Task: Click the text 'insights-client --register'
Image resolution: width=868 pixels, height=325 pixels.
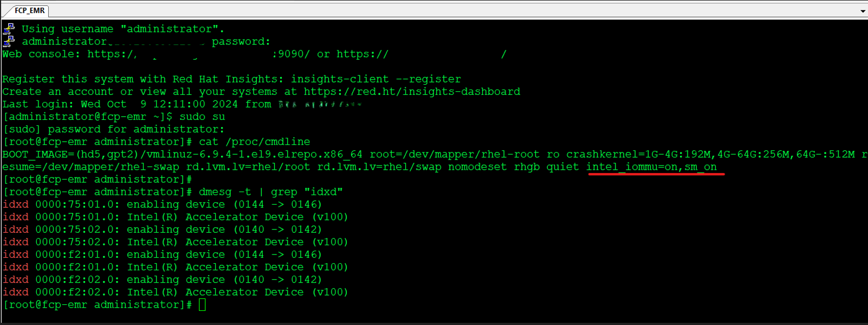Action: 376,79
